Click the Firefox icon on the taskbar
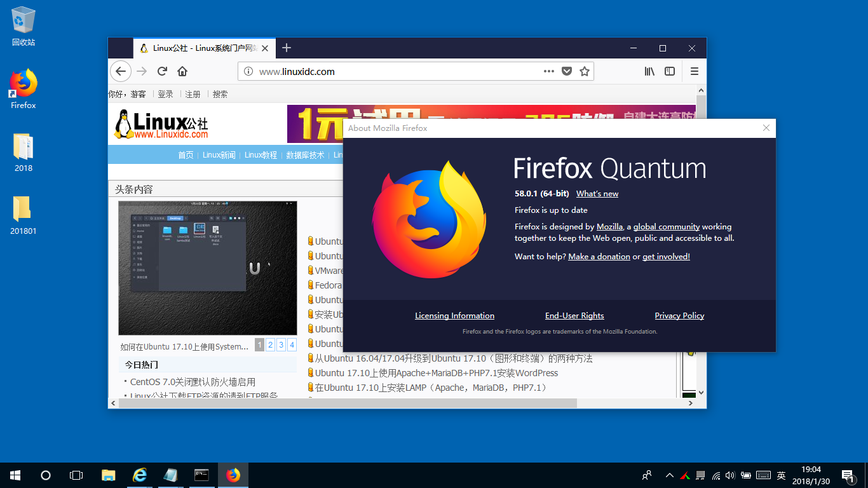Viewport: 868px width, 488px height. [233, 475]
